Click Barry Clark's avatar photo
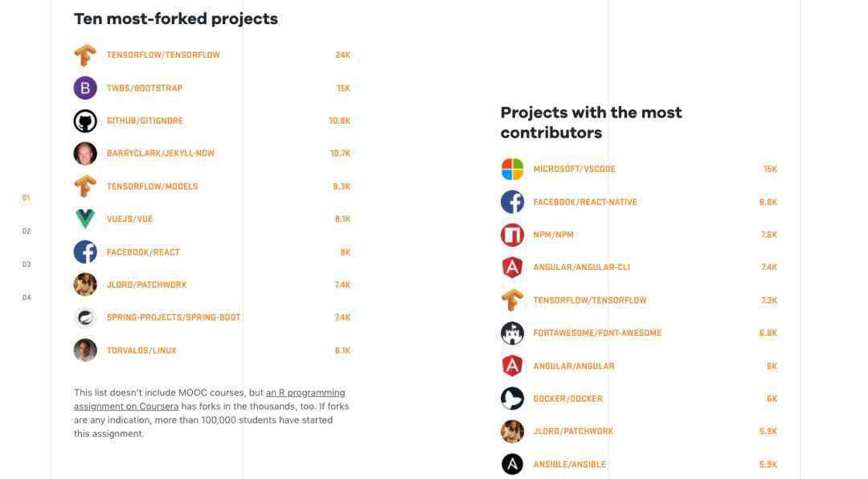The image size is (868, 479). pyautogui.click(x=85, y=154)
